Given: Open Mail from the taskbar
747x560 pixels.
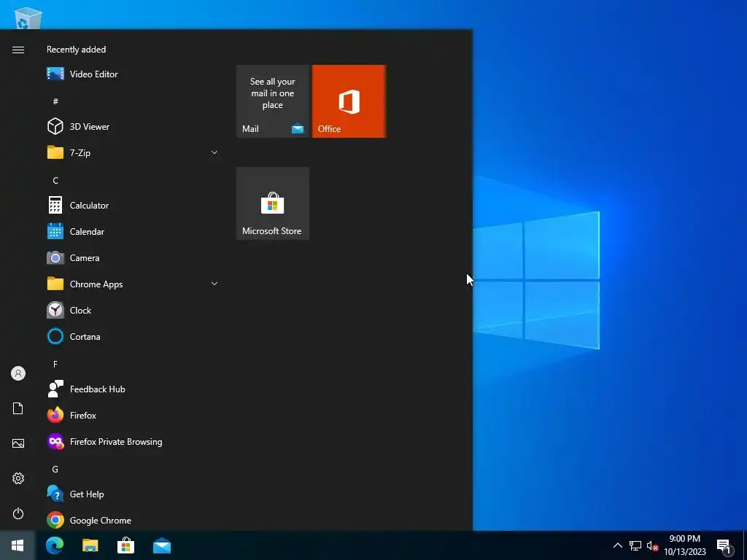Looking at the screenshot, I should tap(162, 545).
